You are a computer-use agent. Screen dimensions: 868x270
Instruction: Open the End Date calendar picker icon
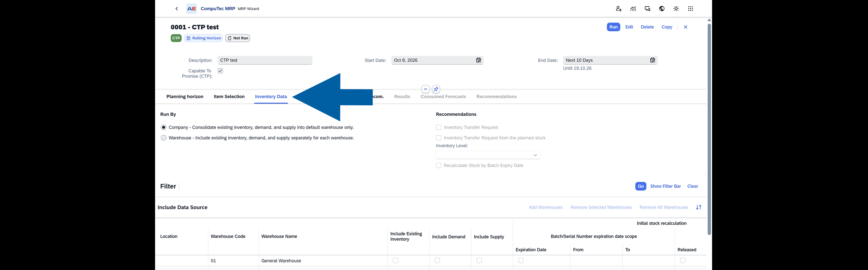tap(653, 61)
